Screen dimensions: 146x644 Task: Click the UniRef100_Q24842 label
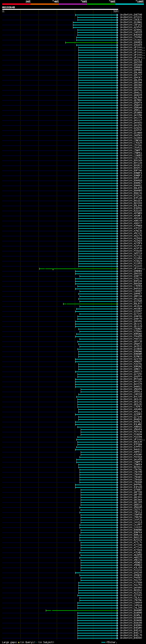(x=131, y=30)
